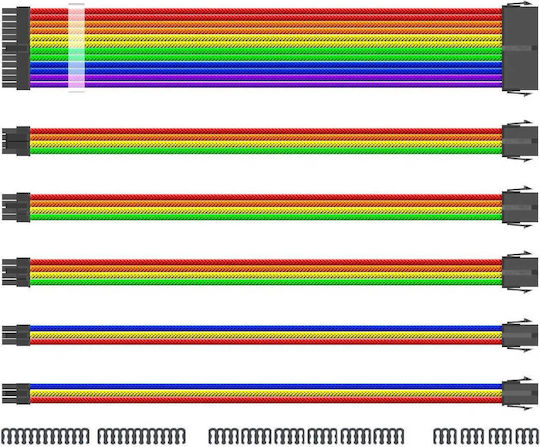Select the left connector of the upper blue-yellow-red cable
Viewport: 540px width, 447px height.
coord(16,335)
